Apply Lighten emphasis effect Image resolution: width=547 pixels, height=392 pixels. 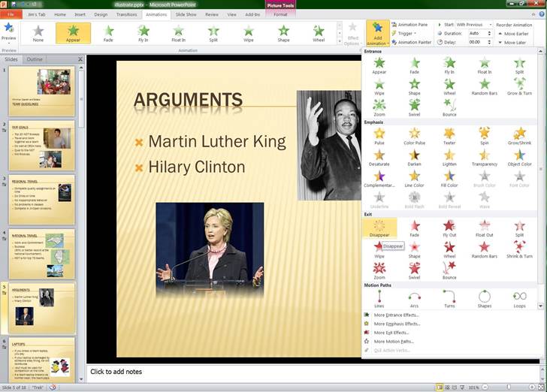pos(449,158)
